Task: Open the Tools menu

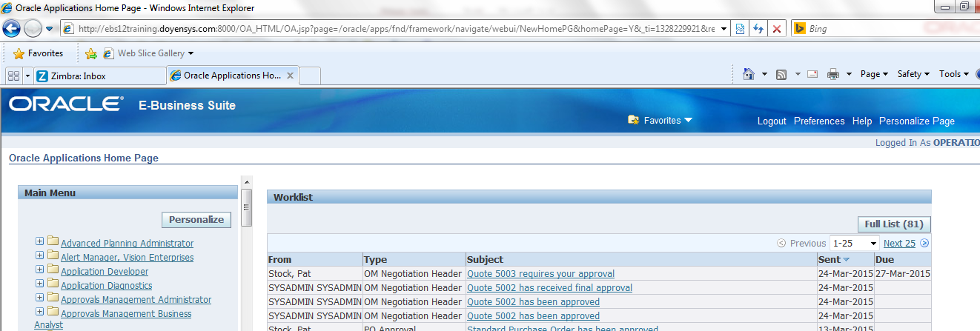Action: 953,74
